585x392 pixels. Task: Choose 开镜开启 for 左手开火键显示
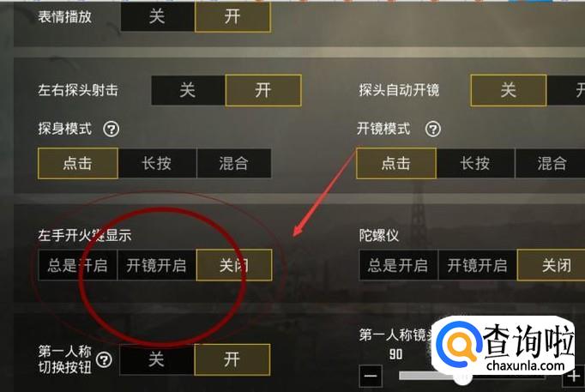(156, 266)
